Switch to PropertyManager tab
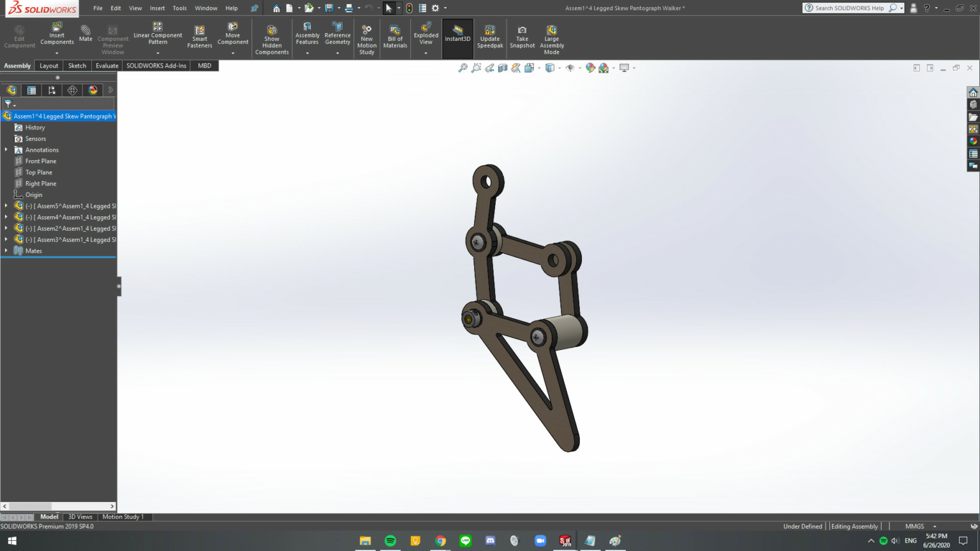Image resolution: width=980 pixels, height=551 pixels. coord(31,90)
